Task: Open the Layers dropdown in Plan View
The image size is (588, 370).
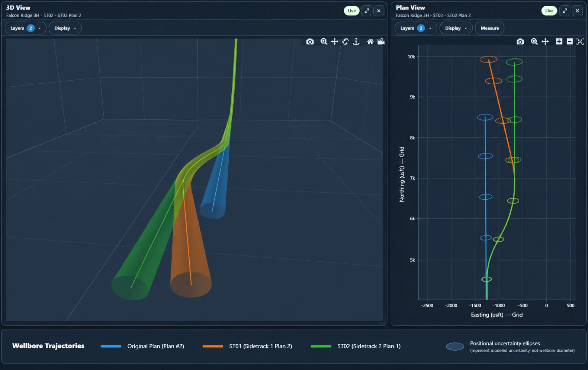Action: click(416, 28)
